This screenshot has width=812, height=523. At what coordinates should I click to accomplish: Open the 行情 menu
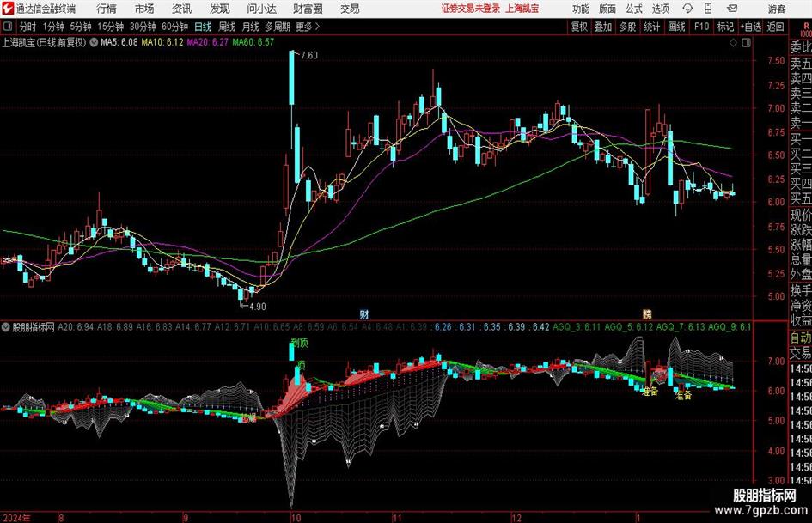pyautogui.click(x=107, y=9)
